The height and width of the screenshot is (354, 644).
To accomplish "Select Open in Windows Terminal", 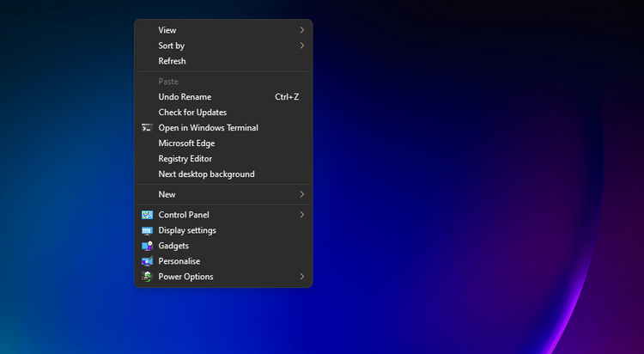I will point(223,128).
